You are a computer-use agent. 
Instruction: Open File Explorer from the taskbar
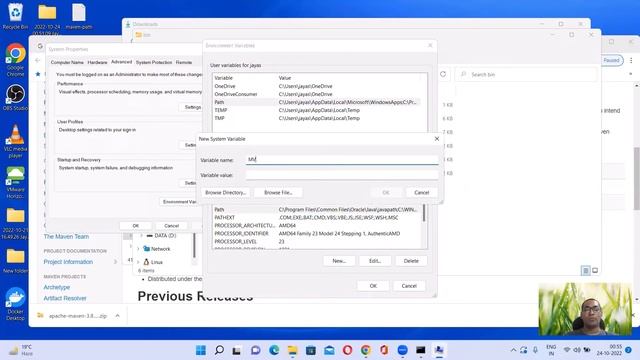coord(292,350)
